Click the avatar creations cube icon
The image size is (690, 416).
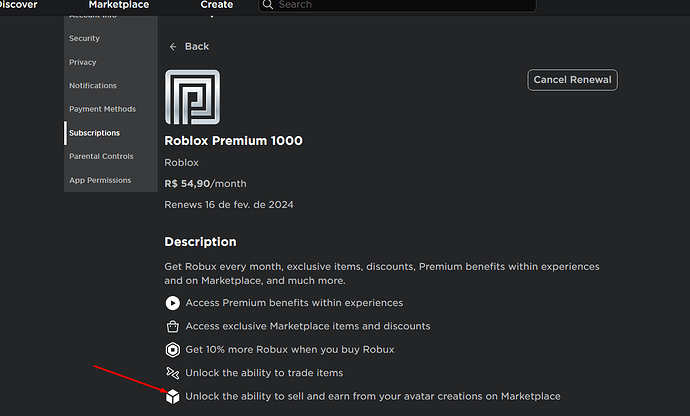tap(173, 396)
